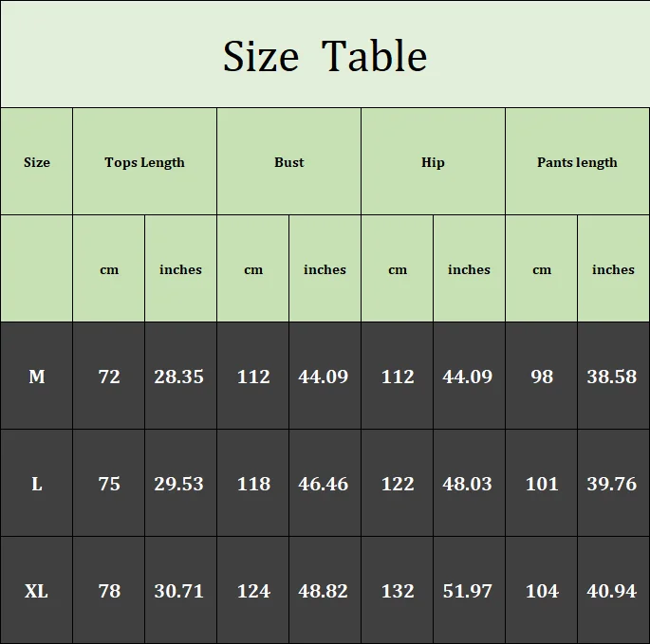Image resolution: width=650 pixels, height=644 pixels.
Task: Select the 48.03 hip inches cell
Action: tap(468, 484)
